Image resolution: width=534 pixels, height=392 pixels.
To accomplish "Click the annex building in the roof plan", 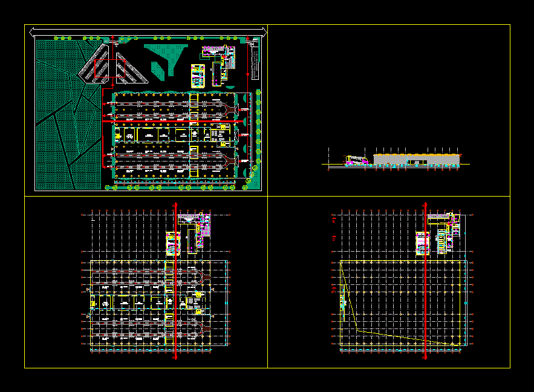I will point(444,233).
